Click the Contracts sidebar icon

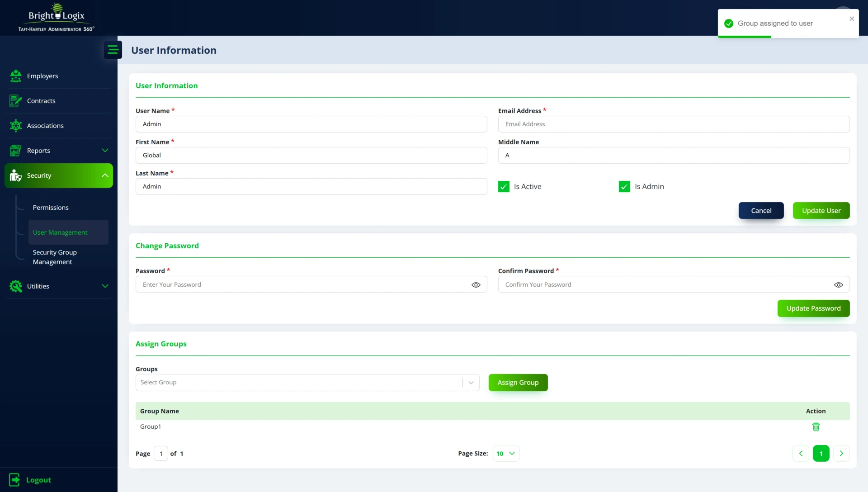coord(16,101)
